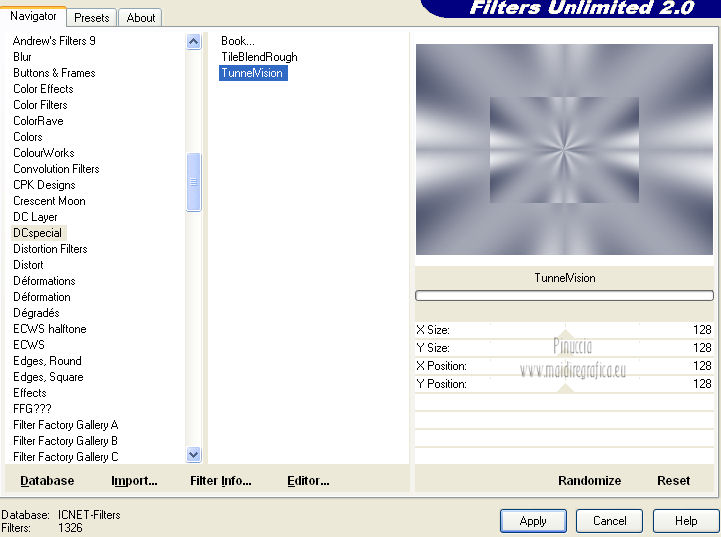Select Convolution Filters category
721x537 pixels.
(x=56, y=169)
